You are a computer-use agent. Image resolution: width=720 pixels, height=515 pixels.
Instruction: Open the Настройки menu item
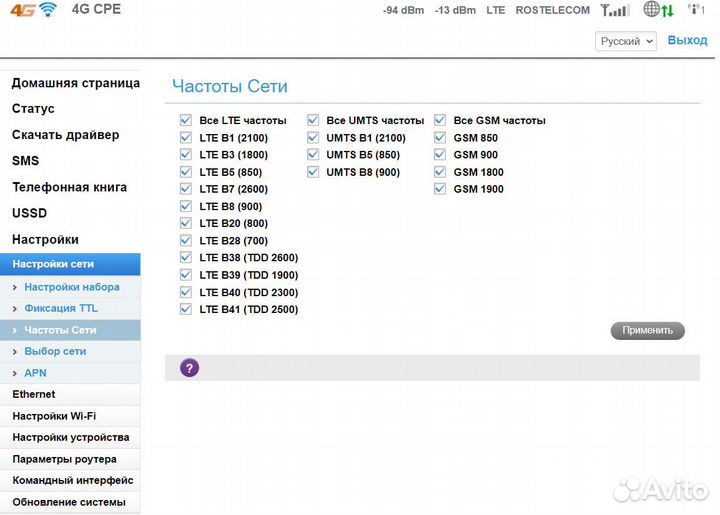(45, 240)
